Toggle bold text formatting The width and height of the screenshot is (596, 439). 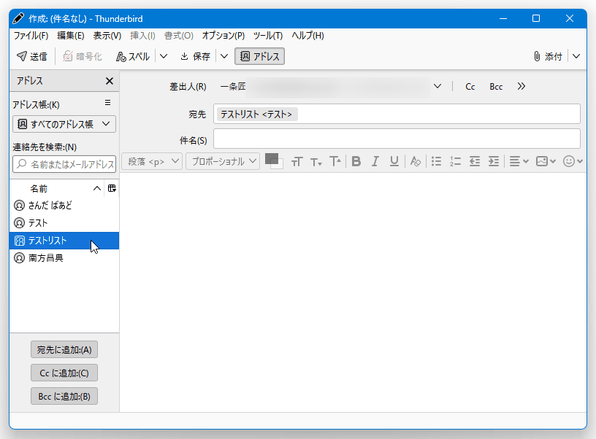[x=356, y=162]
